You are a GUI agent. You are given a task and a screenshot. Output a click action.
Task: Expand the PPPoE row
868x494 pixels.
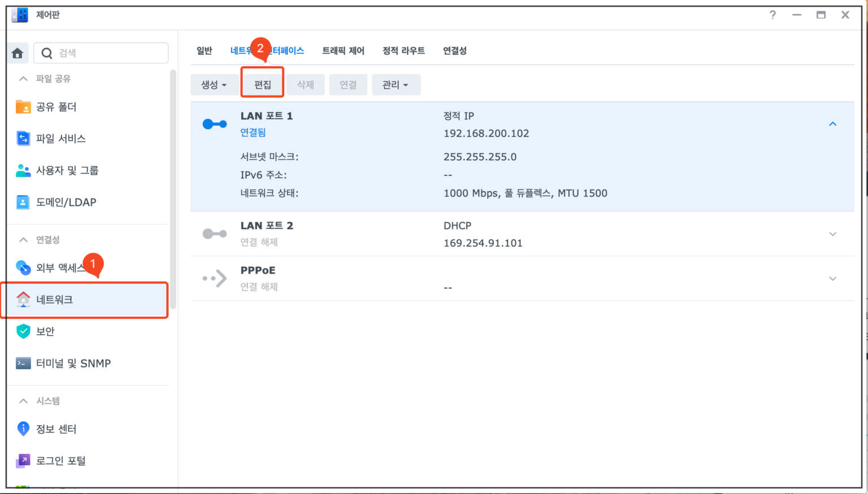click(x=832, y=279)
